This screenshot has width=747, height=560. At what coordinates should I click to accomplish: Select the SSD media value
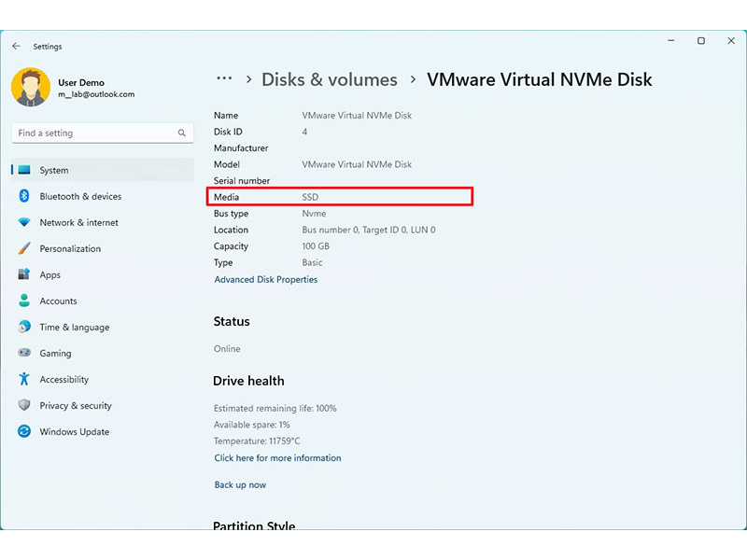click(310, 197)
